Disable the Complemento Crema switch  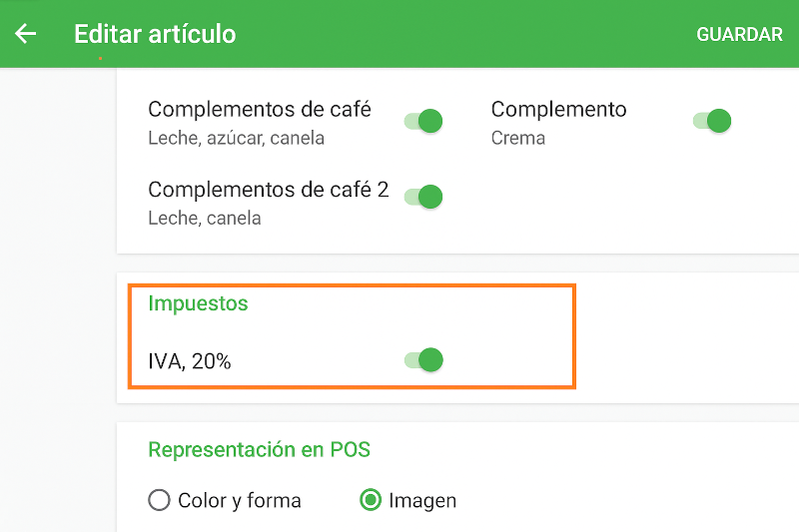coord(712,122)
